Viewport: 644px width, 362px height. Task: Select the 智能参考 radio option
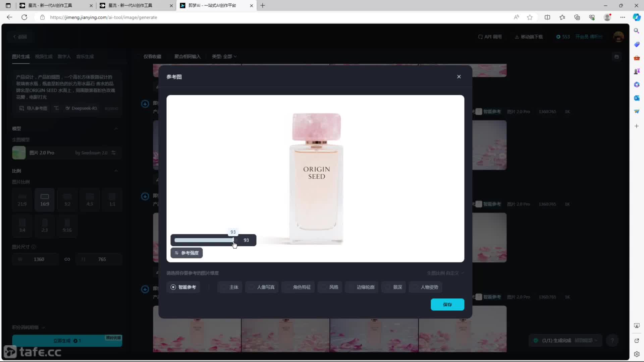tap(183, 287)
